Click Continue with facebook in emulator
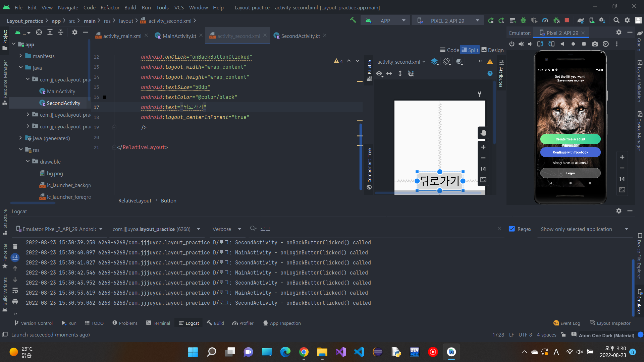This screenshot has height=362, width=644. pyautogui.click(x=570, y=152)
